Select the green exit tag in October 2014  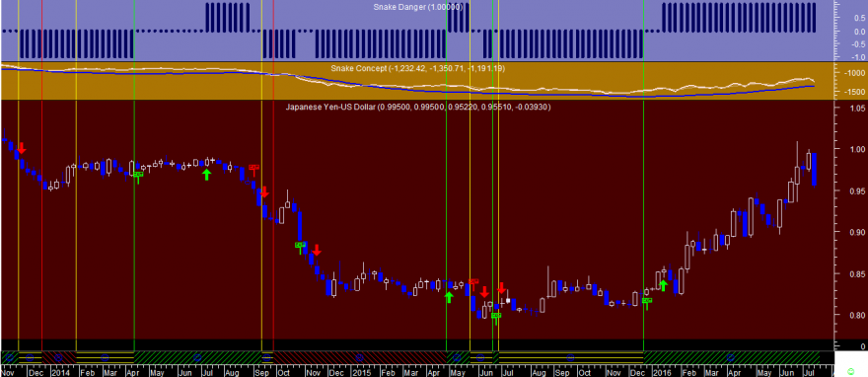[x=300, y=247]
